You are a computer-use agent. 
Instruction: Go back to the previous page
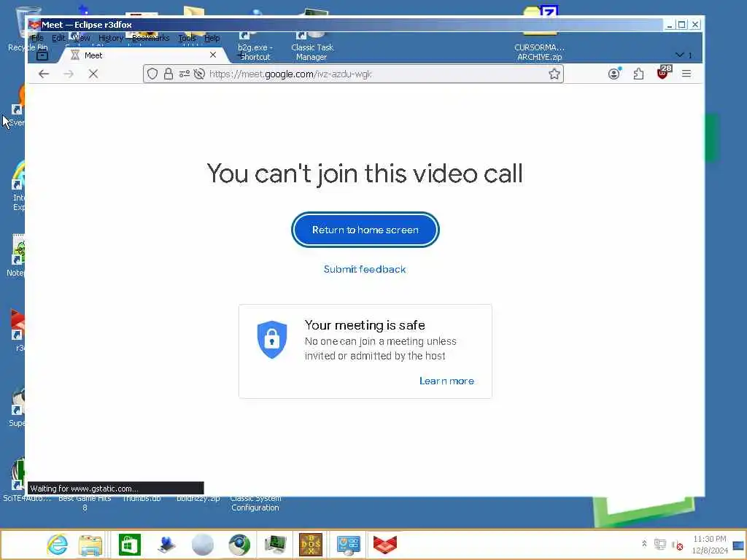(x=44, y=74)
